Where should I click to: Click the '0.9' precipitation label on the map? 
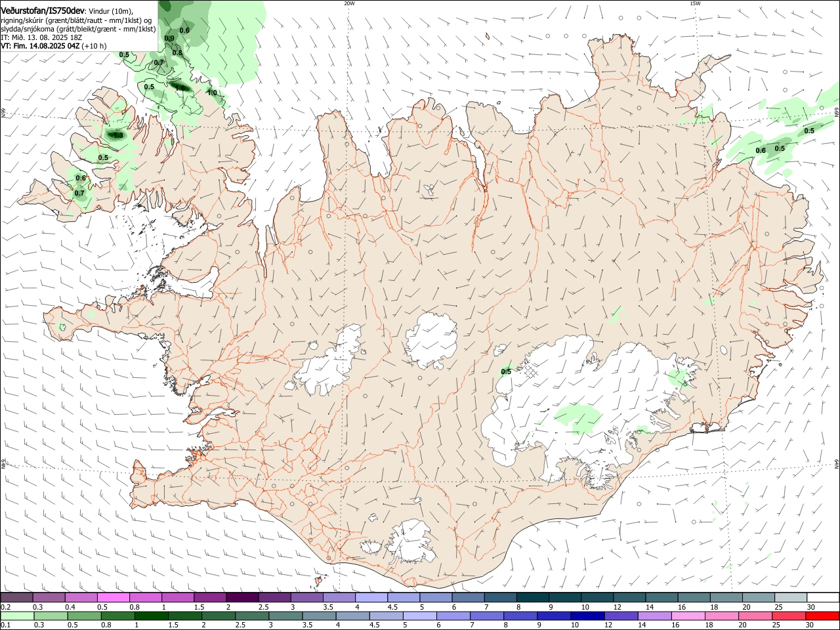point(169,38)
